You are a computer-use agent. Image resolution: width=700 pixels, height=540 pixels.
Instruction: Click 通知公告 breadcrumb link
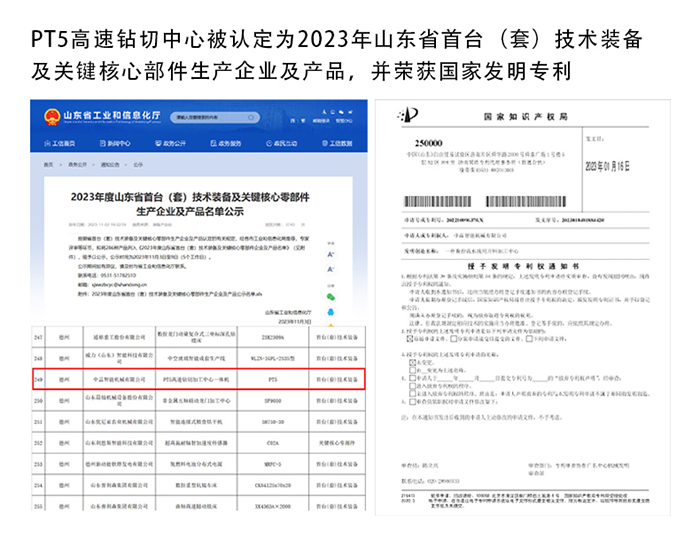[109, 163]
